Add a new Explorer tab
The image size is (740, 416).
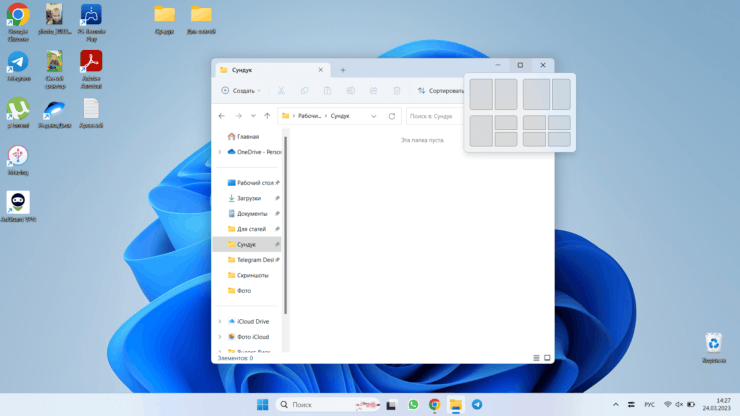tap(343, 70)
